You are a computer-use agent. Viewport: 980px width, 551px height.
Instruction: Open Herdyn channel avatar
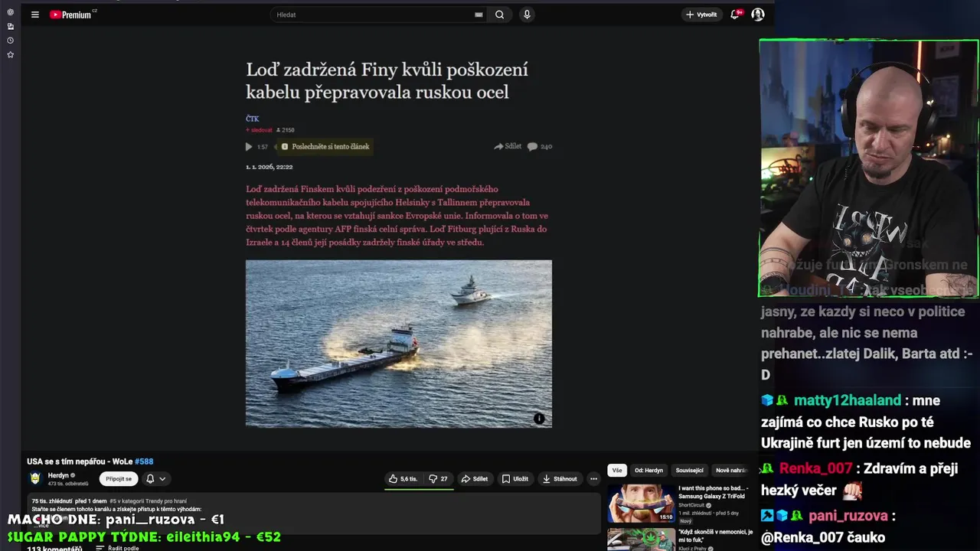34,478
